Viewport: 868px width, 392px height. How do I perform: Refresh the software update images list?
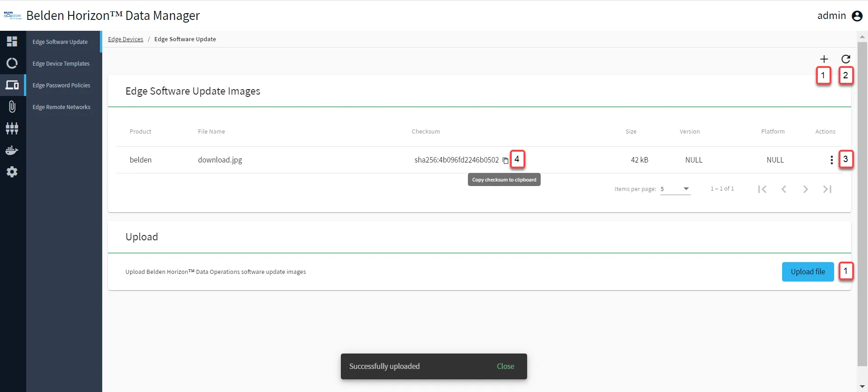tap(846, 59)
